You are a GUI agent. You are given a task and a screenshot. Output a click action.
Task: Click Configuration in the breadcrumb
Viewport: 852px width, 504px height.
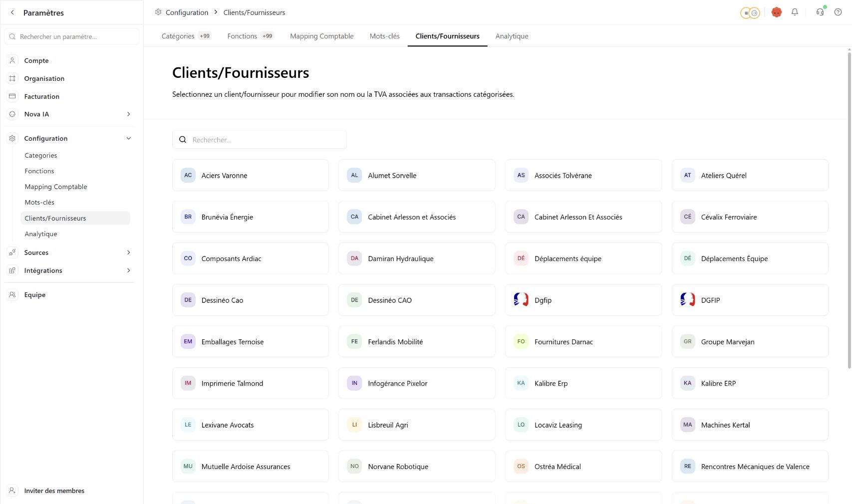[x=187, y=12]
